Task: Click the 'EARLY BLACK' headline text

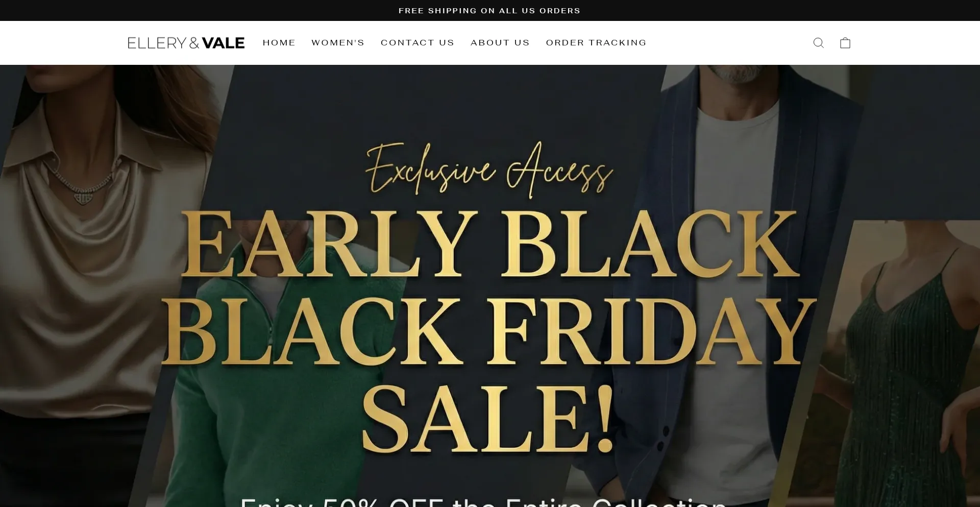Action: [x=490, y=243]
